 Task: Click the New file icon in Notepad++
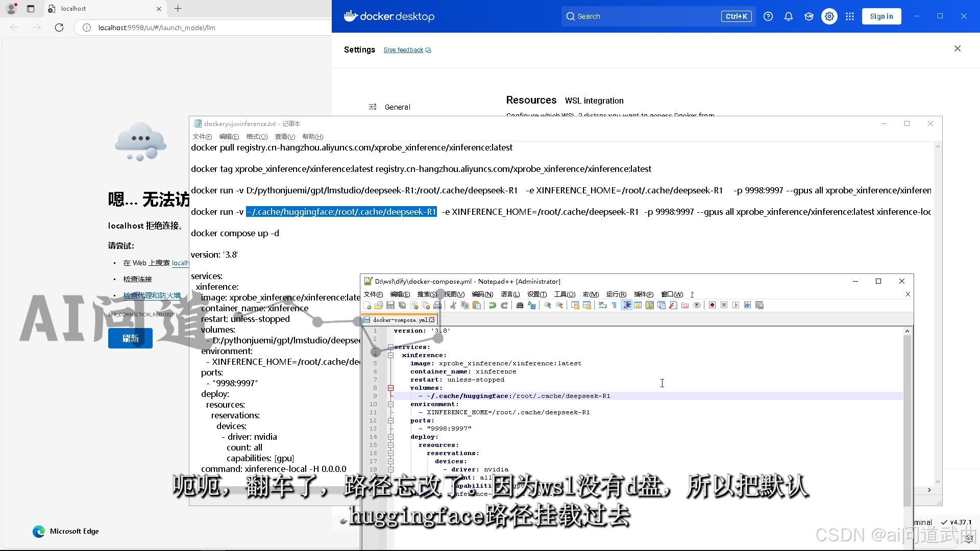[367, 305]
